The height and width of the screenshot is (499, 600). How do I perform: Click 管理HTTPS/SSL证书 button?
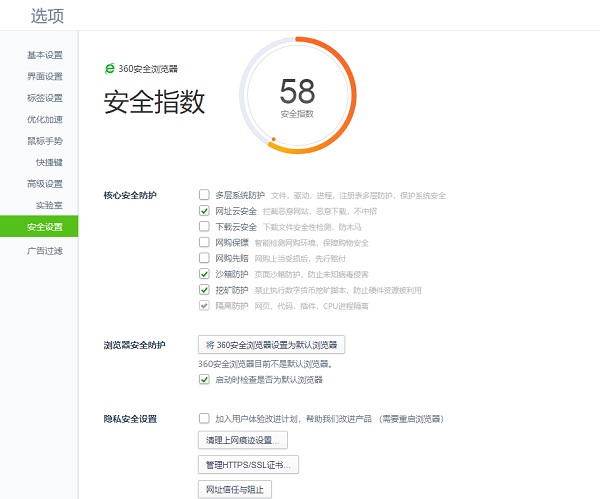point(248,465)
